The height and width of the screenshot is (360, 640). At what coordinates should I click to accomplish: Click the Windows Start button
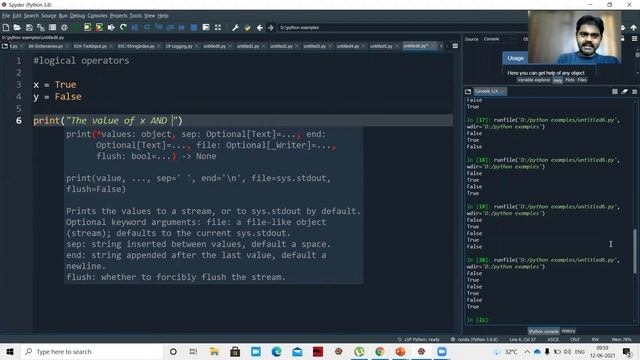coord(10,351)
